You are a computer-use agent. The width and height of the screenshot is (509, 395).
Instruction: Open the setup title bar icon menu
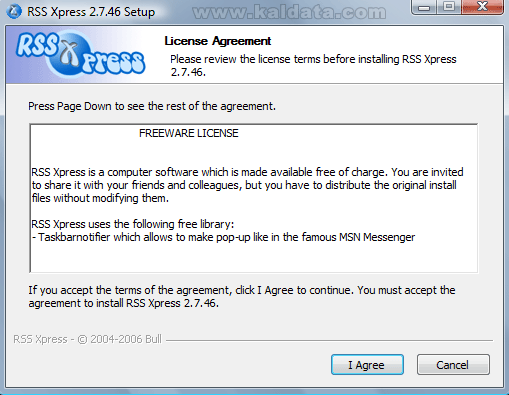click(14, 12)
